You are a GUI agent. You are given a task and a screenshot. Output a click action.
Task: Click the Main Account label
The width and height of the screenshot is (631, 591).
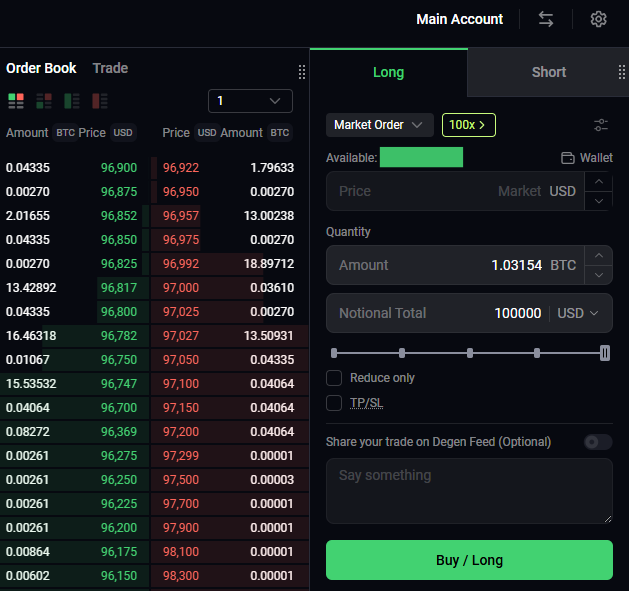[460, 19]
